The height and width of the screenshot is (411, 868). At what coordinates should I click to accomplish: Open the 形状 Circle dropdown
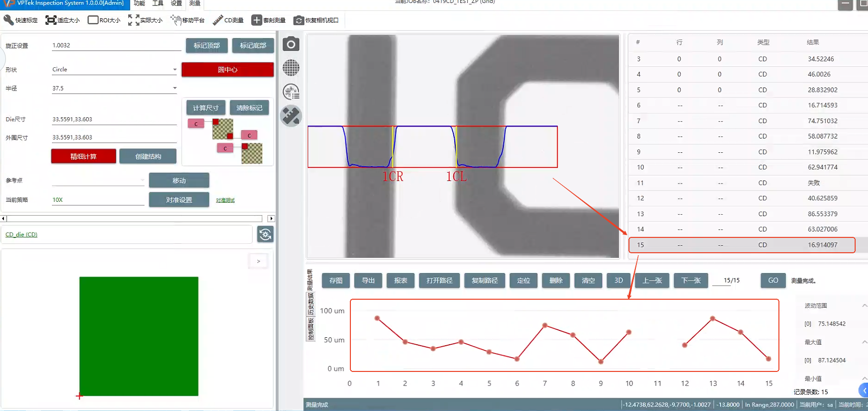[175, 70]
